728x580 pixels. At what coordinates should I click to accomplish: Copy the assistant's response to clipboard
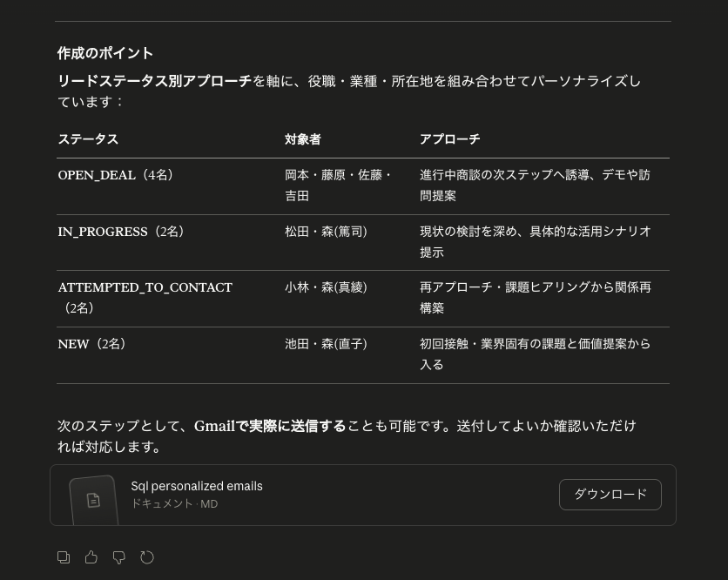[64, 557]
